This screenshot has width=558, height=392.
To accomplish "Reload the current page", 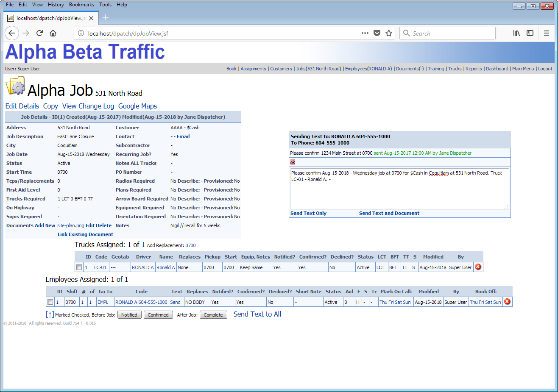I will (39, 33).
